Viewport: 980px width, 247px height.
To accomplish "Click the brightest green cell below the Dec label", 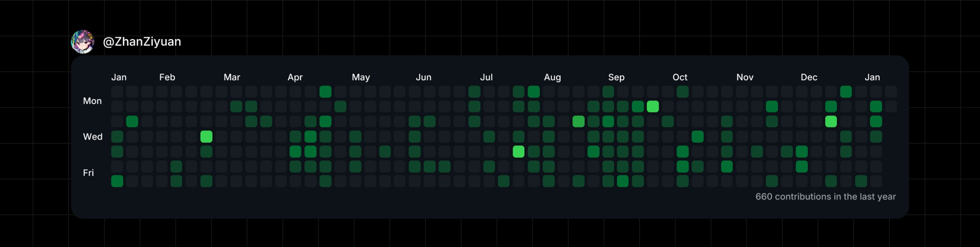I will point(831,122).
